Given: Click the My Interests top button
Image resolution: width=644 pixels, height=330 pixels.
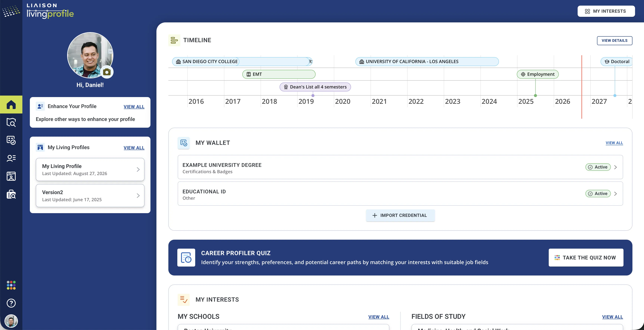Looking at the screenshot, I should pos(606,11).
